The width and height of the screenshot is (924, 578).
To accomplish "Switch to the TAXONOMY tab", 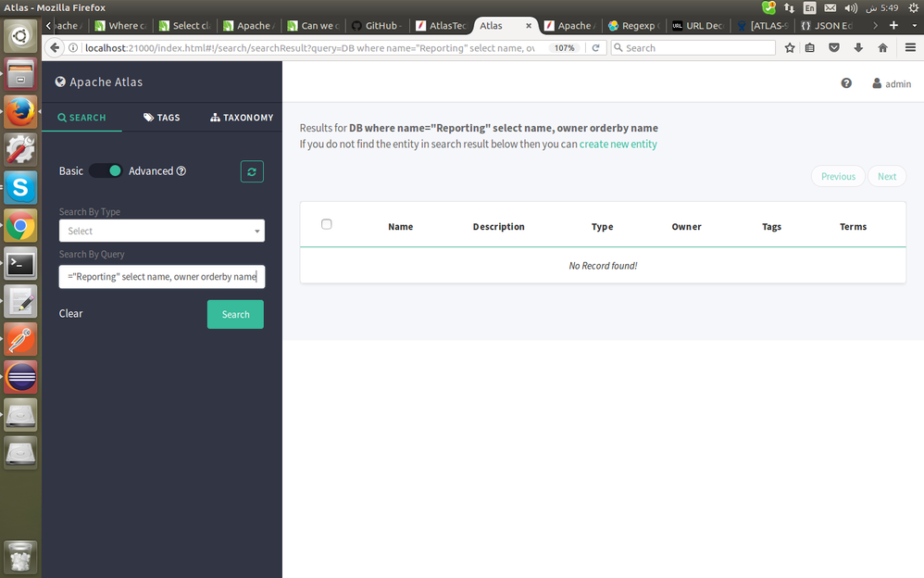I will click(x=242, y=118).
